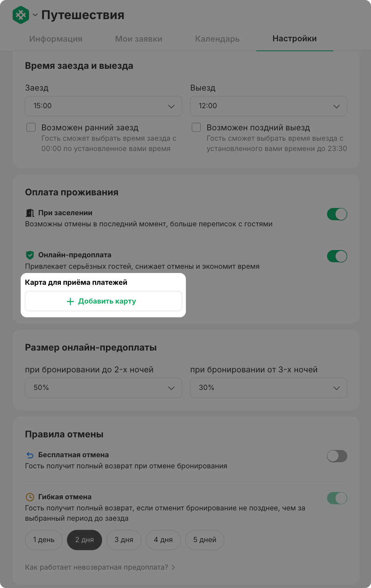Viewport: 371px width, 588px height.
Task: Turn on the Бесплатная отмена switch
Action: (x=337, y=456)
